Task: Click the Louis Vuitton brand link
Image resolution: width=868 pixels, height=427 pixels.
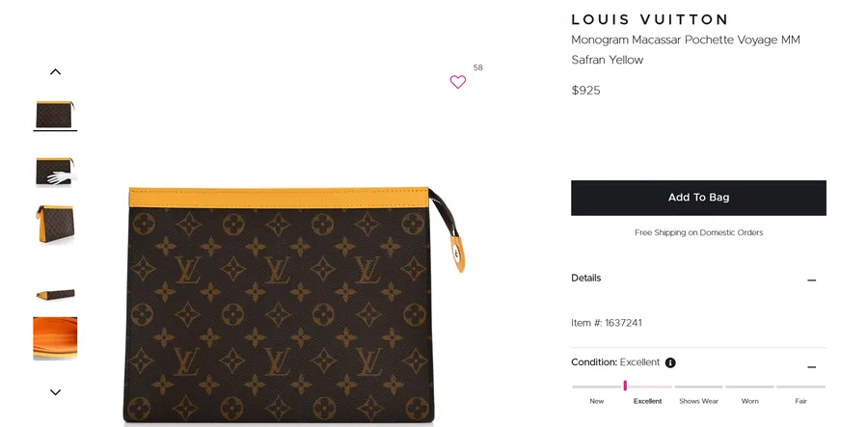Action: (649, 19)
